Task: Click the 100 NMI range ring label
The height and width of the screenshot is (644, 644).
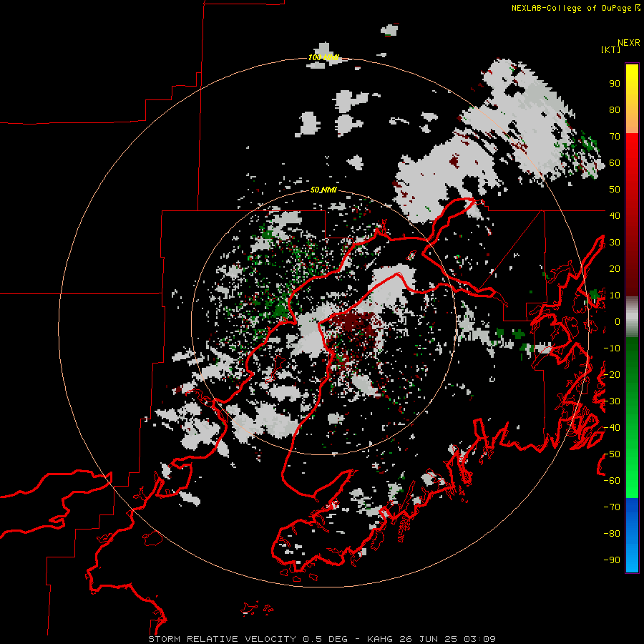Action: (323, 57)
